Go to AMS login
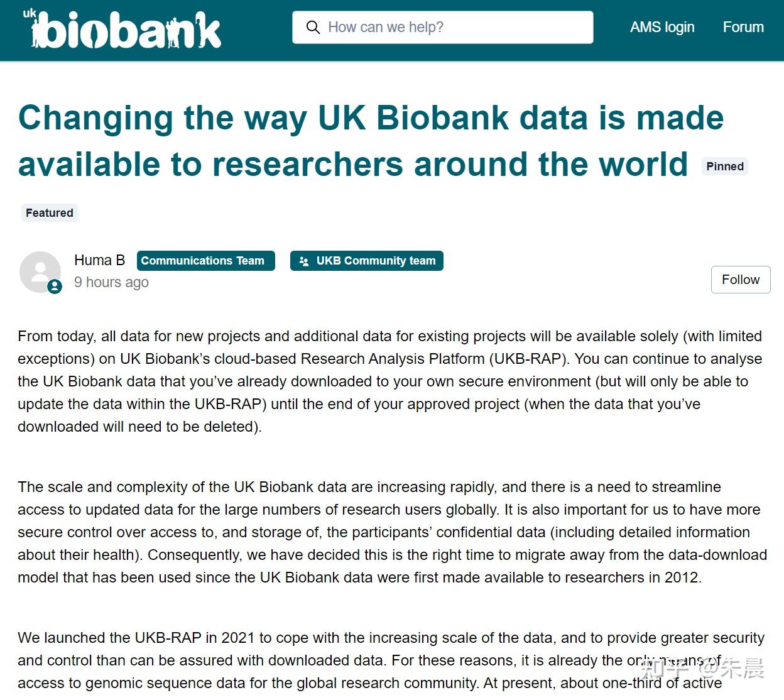 (661, 27)
